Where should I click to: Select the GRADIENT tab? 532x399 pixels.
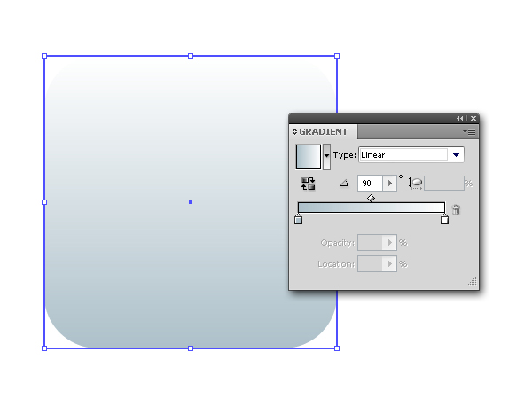(324, 131)
